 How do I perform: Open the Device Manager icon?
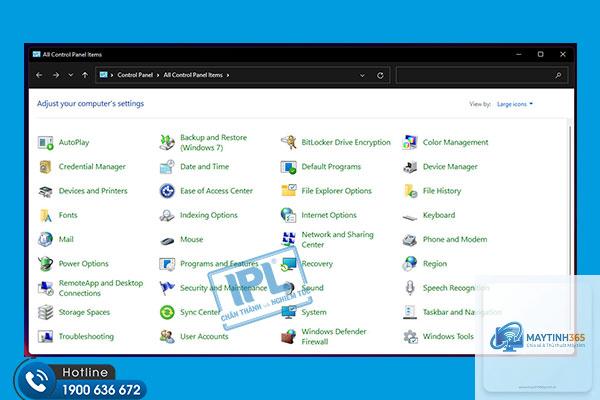[x=409, y=167]
